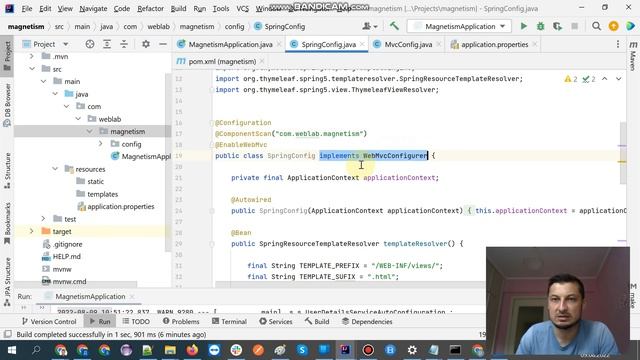Image resolution: width=640 pixels, height=360 pixels.
Task: Open the TODO tool window
Action: (x=136, y=322)
